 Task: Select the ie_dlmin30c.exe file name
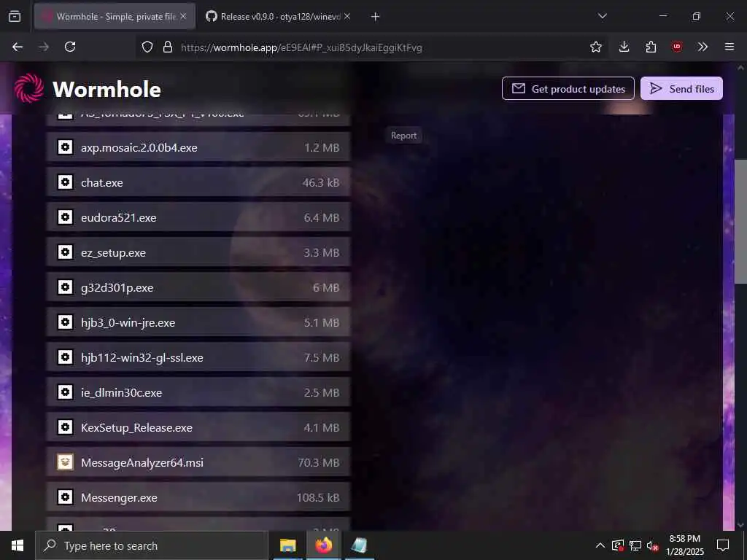122,392
